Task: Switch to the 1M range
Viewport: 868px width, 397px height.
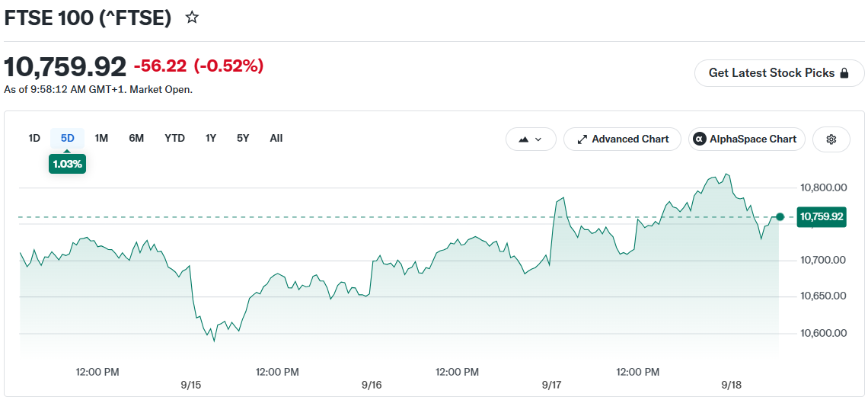Action: tap(101, 139)
